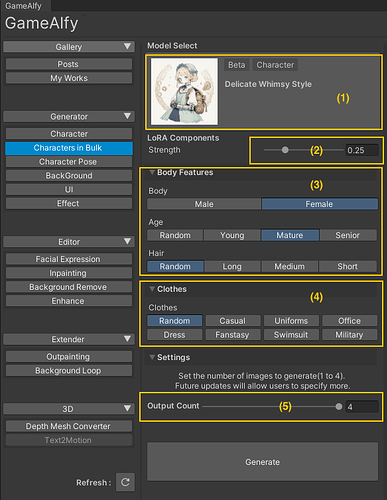Click the Delicate Whimsy Style model thumbnail
This screenshot has width=387, height=500.
point(184,92)
